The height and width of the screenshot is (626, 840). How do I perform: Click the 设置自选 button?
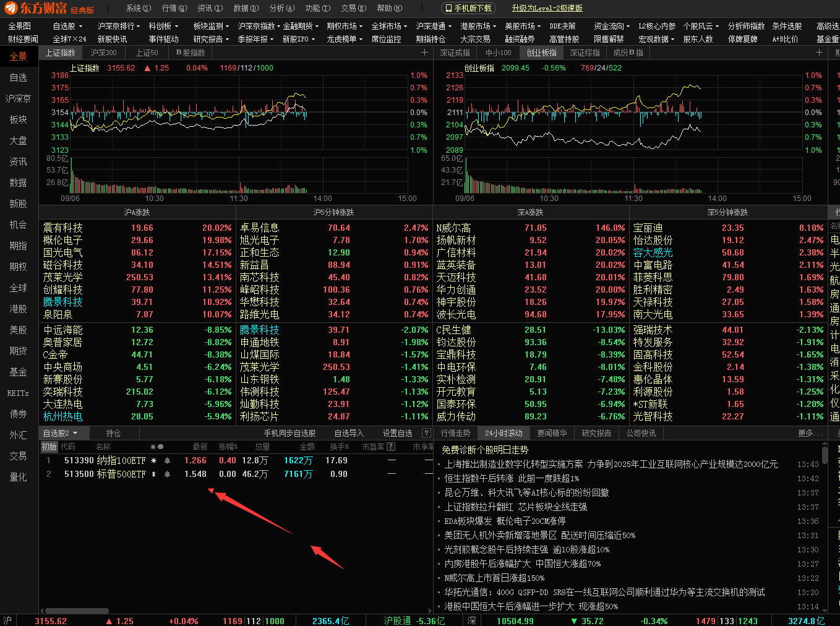coord(397,433)
